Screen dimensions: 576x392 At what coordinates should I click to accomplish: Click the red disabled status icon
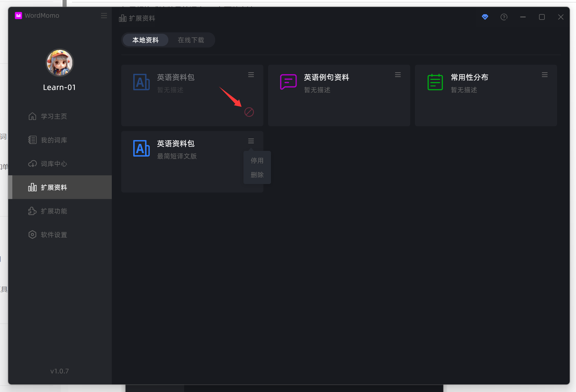(x=249, y=112)
